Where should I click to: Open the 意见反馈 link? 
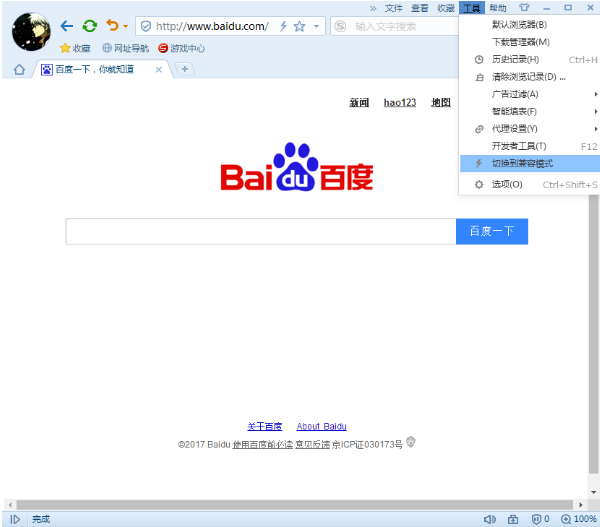pyautogui.click(x=312, y=445)
